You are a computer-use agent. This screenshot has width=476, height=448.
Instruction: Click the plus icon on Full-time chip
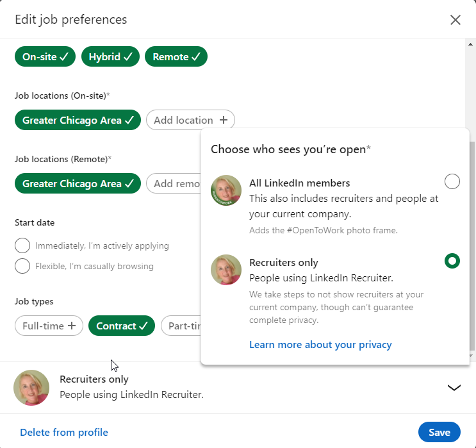[x=72, y=326]
